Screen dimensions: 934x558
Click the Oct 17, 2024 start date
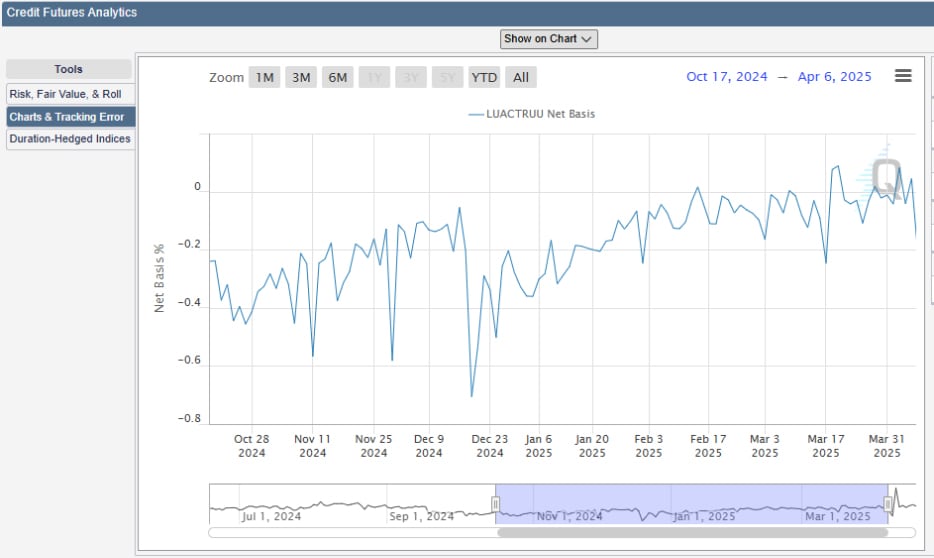(x=726, y=77)
